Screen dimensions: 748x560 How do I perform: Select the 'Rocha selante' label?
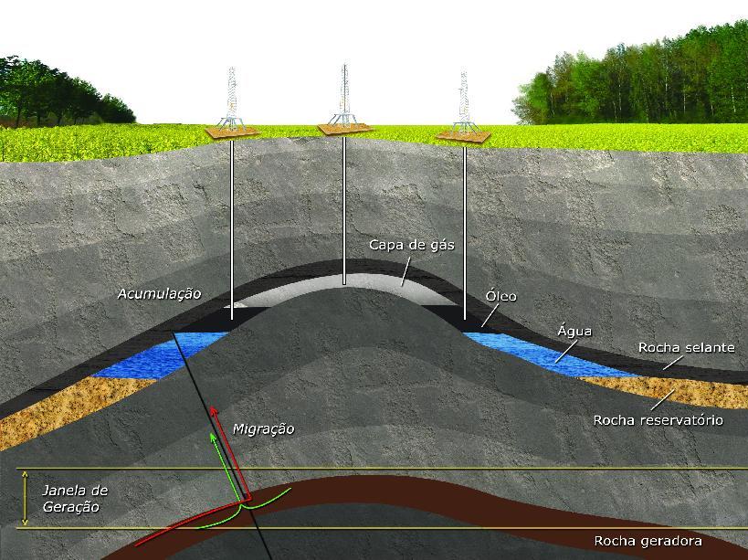tap(686, 347)
